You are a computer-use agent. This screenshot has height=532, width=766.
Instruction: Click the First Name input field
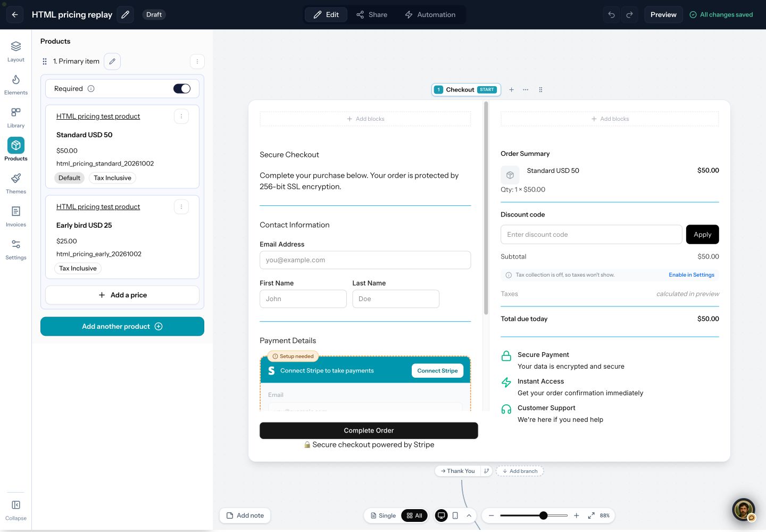(x=303, y=299)
